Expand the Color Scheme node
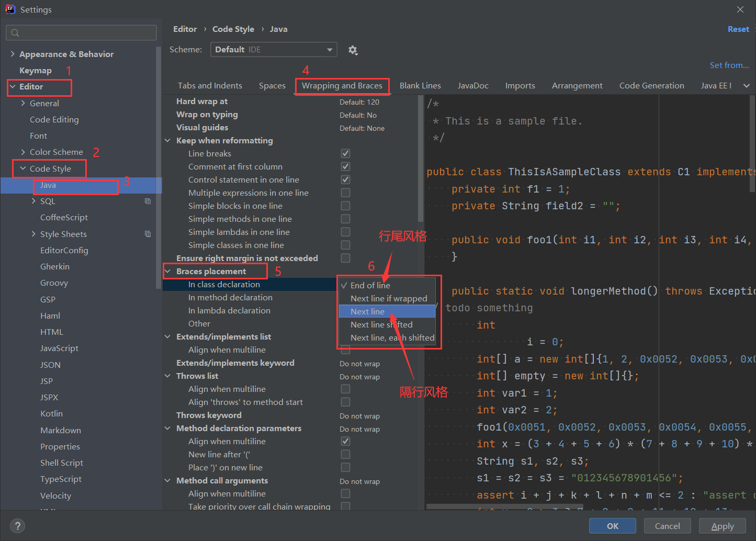 [23, 152]
